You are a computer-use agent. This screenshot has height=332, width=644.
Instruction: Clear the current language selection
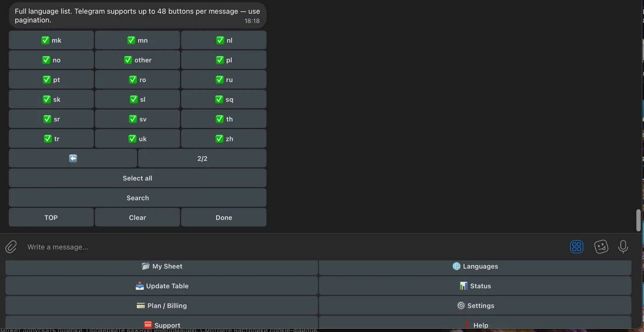click(x=137, y=217)
